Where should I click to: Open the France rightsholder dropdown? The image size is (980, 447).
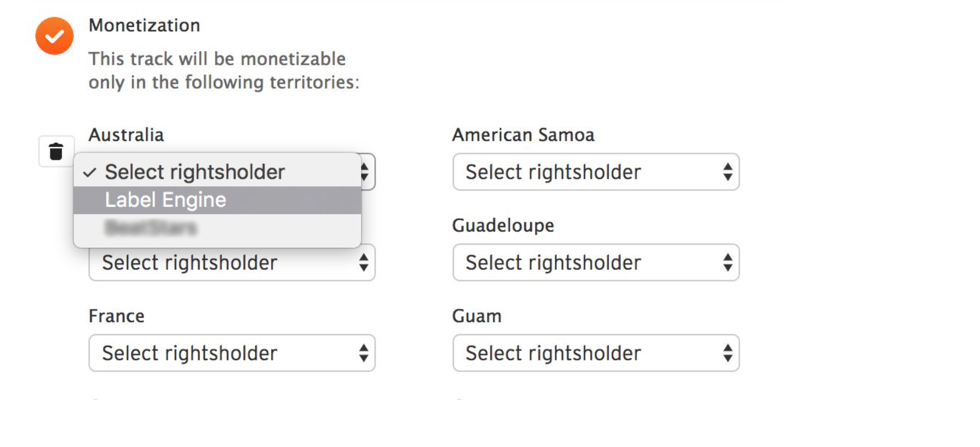pos(232,353)
